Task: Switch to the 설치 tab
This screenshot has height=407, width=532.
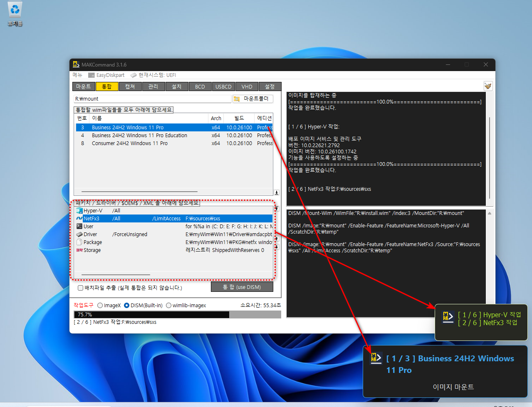Action: point(176,86)
